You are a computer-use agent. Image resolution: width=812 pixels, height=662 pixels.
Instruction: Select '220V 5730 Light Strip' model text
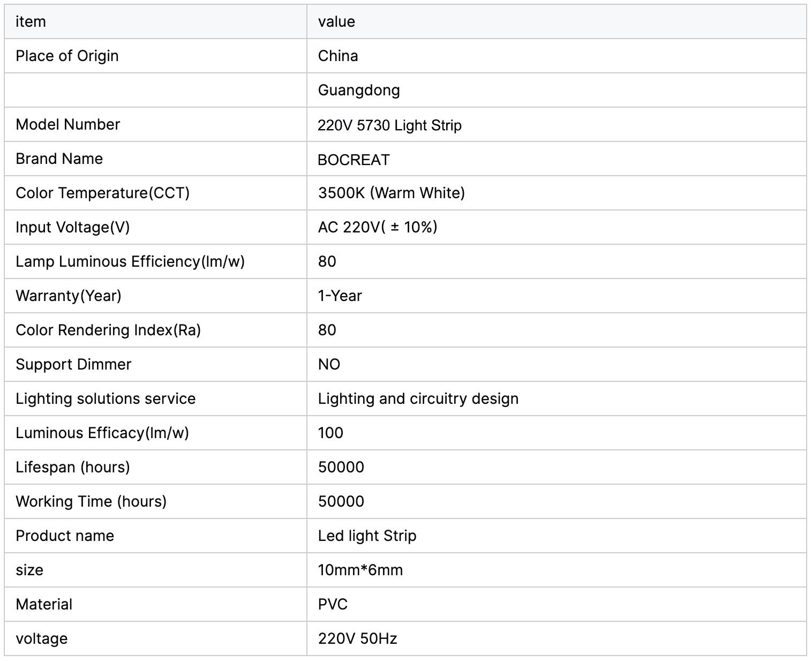click(389, 125)
